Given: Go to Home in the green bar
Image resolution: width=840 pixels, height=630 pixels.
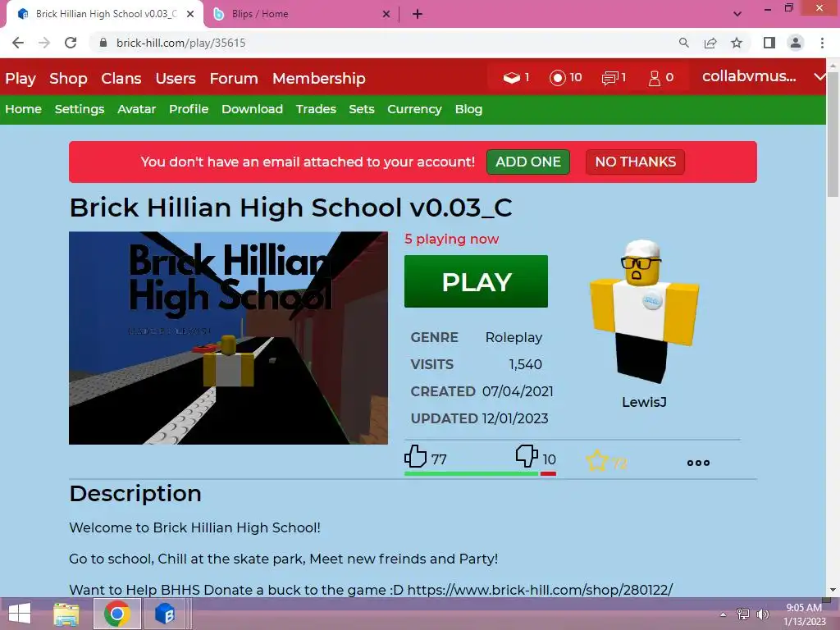Looking at the screenshot, I should point(23,109).
